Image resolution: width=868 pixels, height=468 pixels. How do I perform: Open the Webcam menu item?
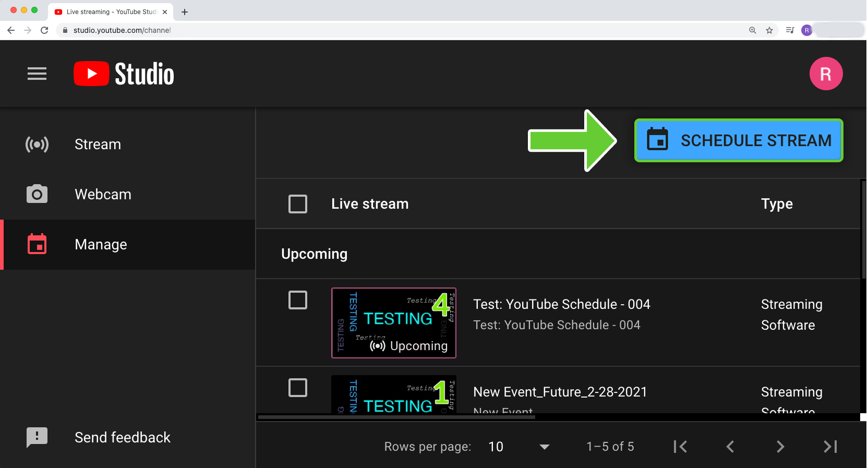[x=128, y=194]
